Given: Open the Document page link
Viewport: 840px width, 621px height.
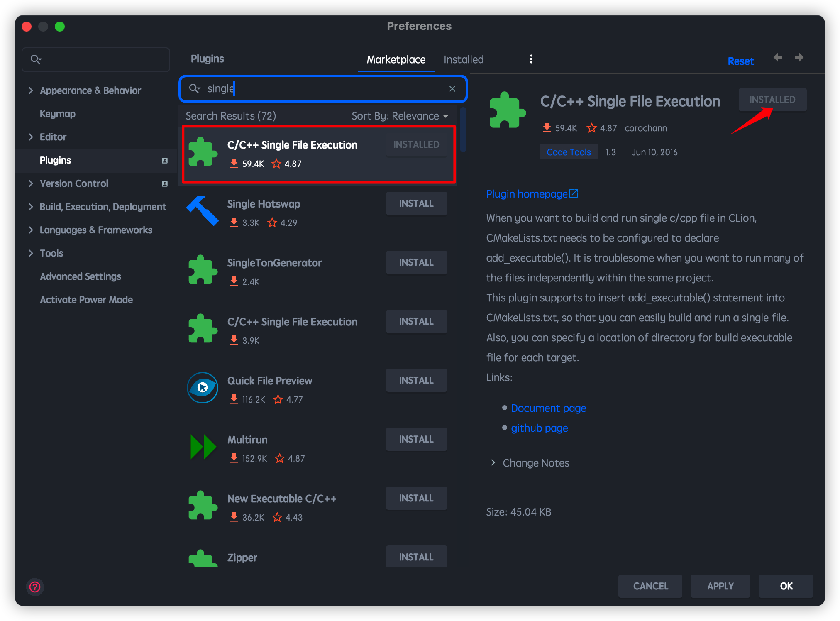Looking at the screenshot, I should tap(548, 408).
